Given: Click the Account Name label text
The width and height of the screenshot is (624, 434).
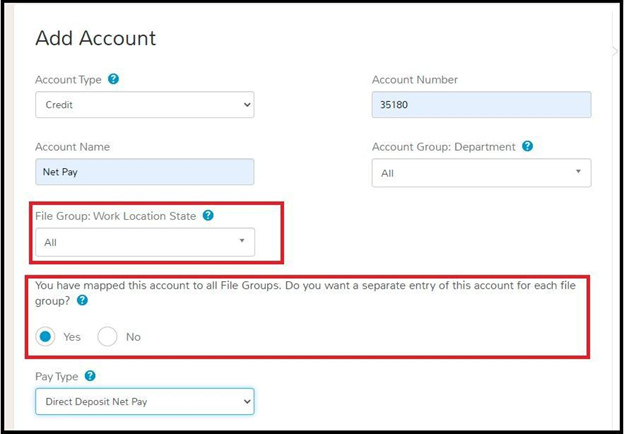Looking at the screenshot, I should (72, 147).
